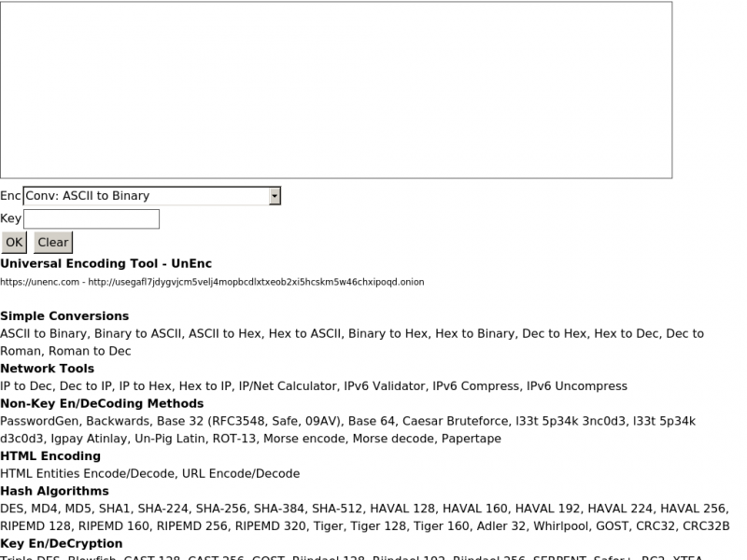
Task: Select the 'Conv: ASCII to Binary' combo box
Action: [152, 196]
